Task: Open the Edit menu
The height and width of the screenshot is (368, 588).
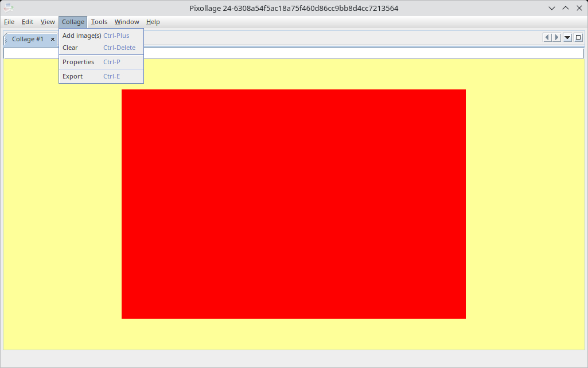Action: pyautogui.click(x=28, y=22)
